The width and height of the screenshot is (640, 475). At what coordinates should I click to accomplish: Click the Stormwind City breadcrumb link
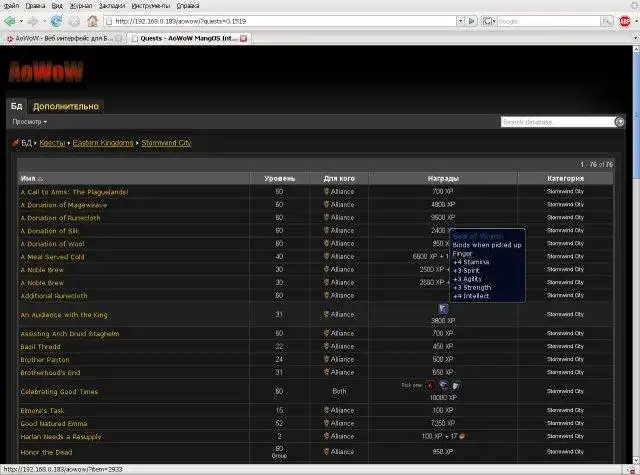167,143
